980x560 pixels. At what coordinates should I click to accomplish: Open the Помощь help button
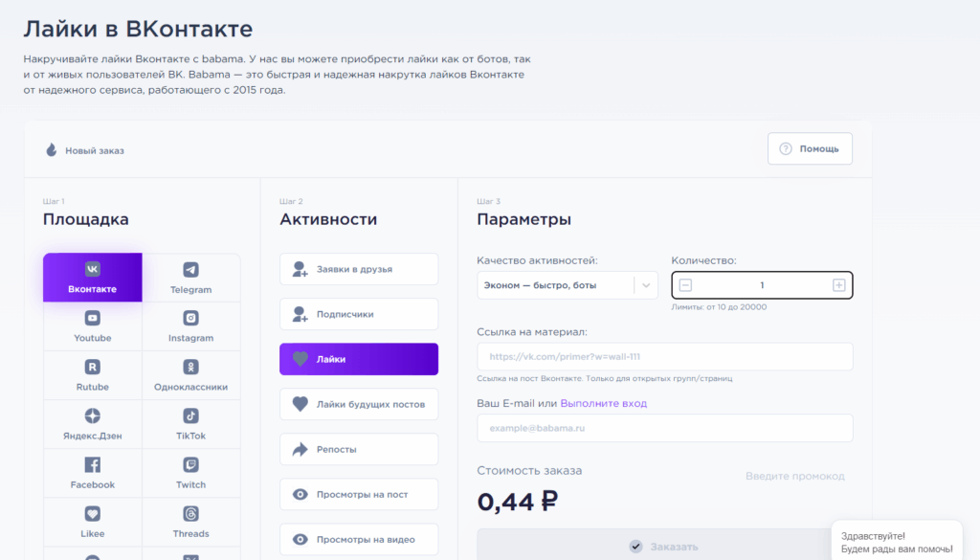pyautogui.click(x=810, y=148)
